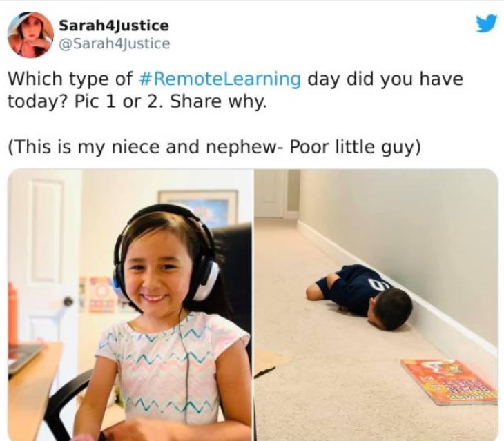Click the tweet text 'Which type of'
The image size is (504, 441).
coord(70,79)
